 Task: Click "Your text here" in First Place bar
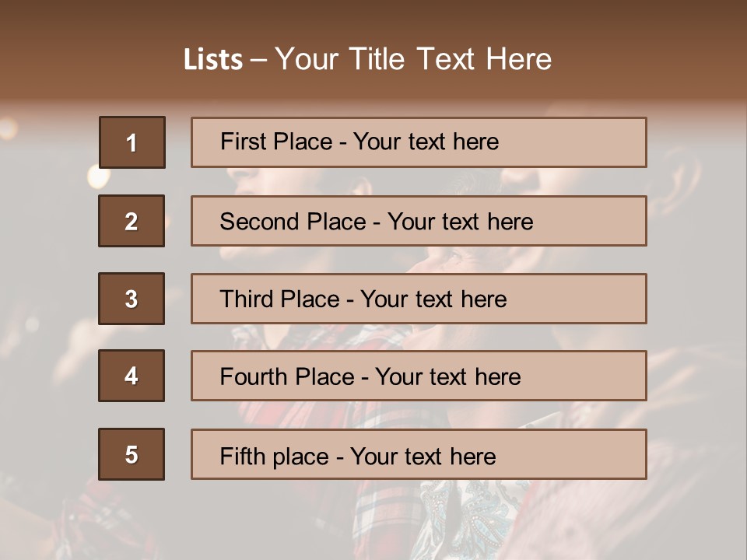[x=426, y=142]
